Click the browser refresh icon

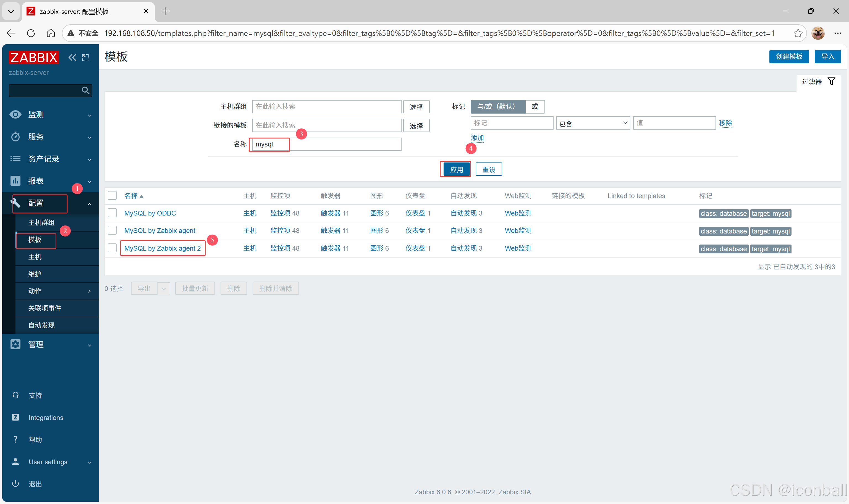(31, 33)
